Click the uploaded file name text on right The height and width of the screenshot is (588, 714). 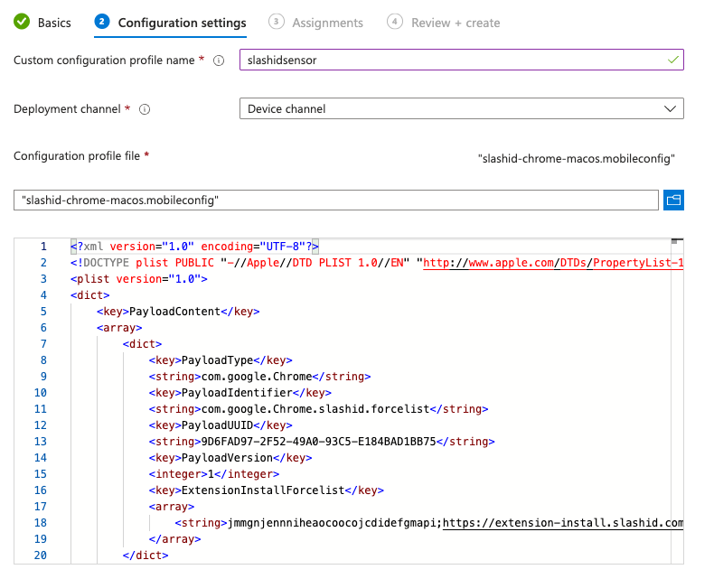(576, 159)
